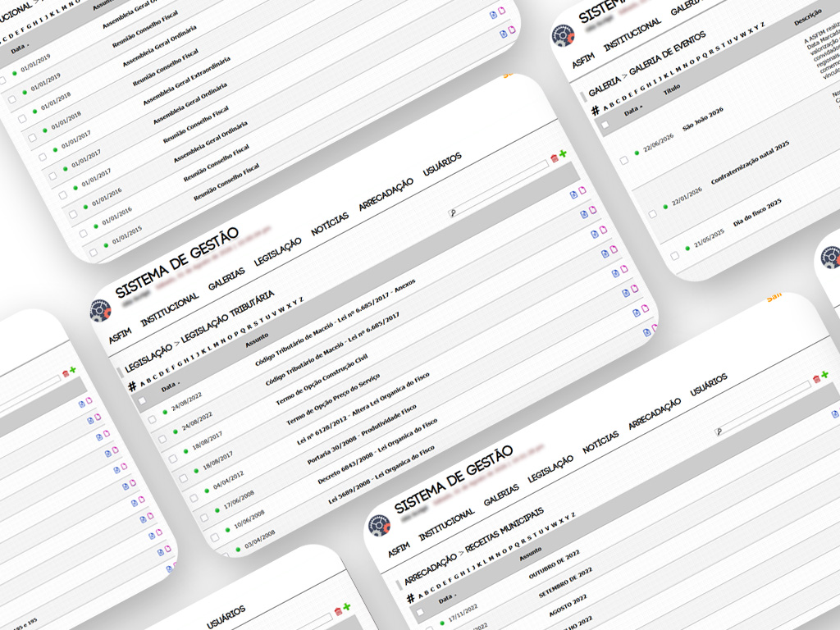This screenshot has width=840, height=630.
Task: Click the '03/04/2008' date in Legislação Tributária
Action: pos(260,540)
